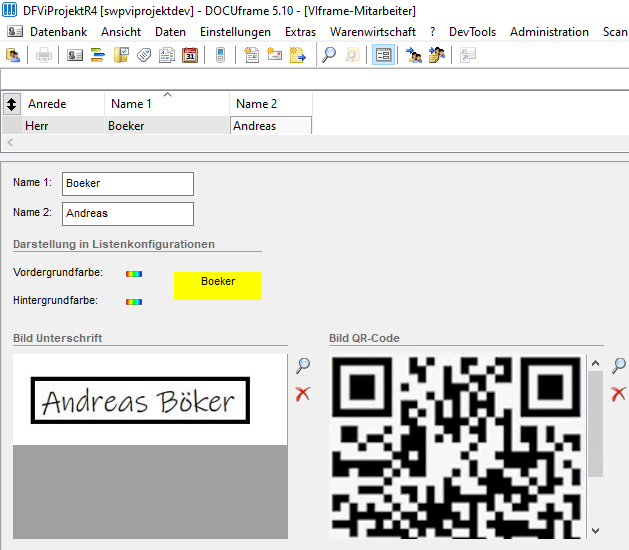This screenshot has height=550, width=629.
Task: Click the colored bars project icon
Action: 97,55
